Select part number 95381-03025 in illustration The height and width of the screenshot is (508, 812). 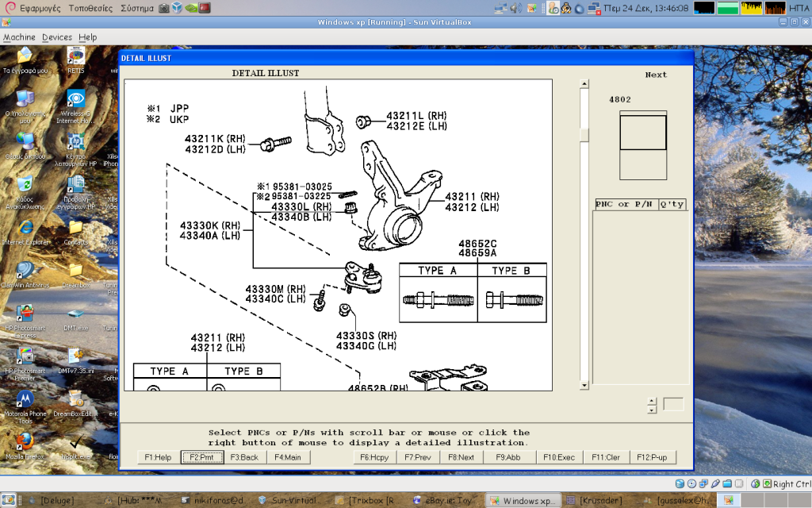click(x=302, y=187)
